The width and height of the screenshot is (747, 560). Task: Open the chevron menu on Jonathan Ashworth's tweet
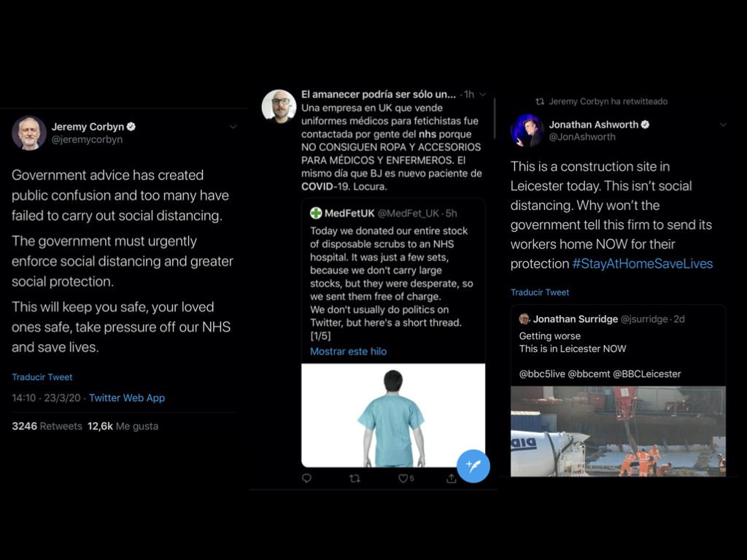(723, 125)
